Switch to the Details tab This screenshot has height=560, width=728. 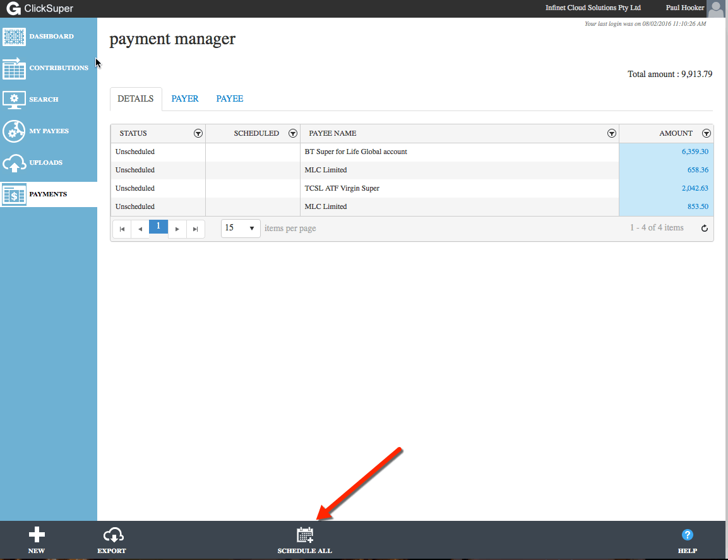coord(136,99)
